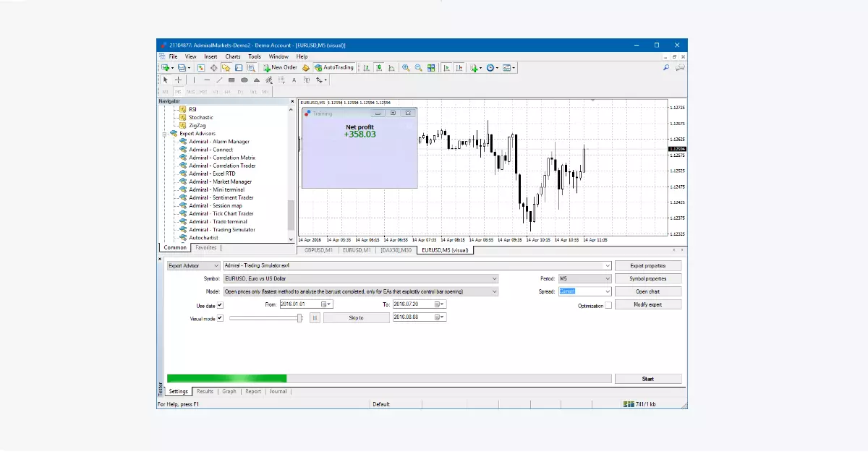Open the File menu
868x454 pixels.
[173, 56]
